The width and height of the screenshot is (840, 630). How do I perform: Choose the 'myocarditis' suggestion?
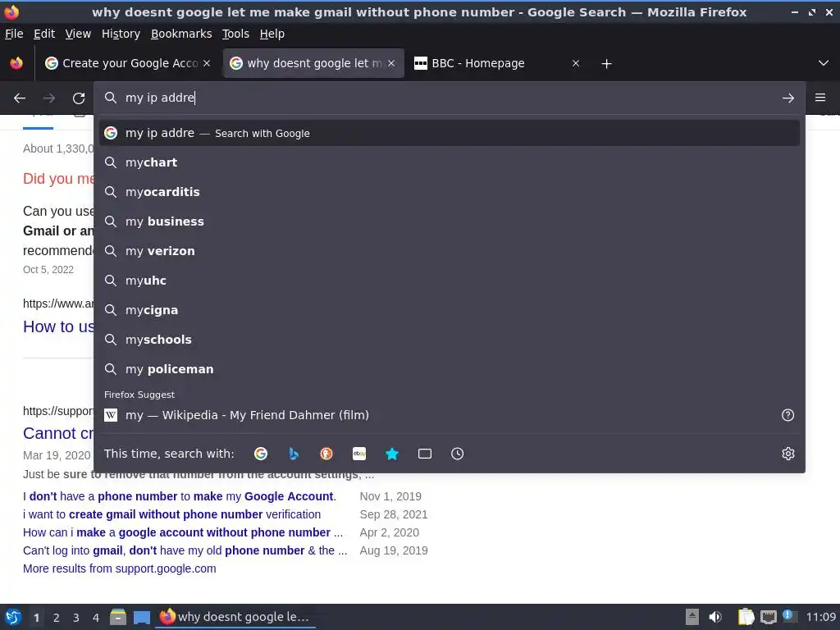449,192
